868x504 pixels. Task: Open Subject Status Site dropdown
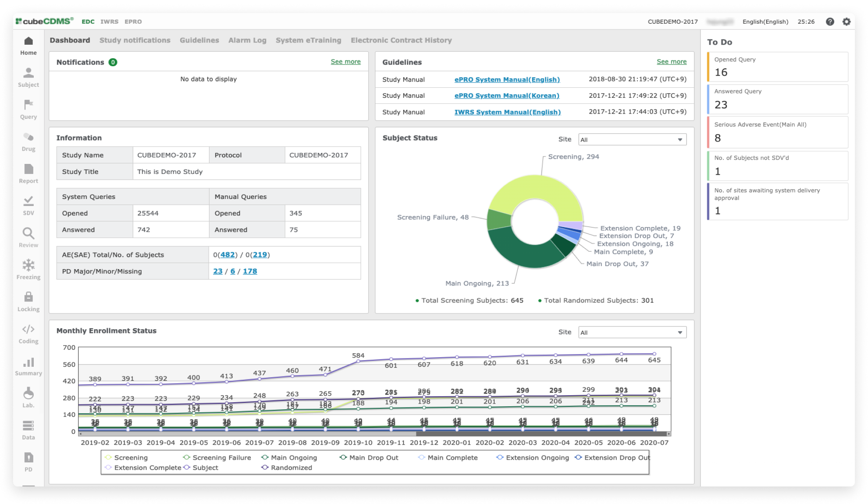632,139
